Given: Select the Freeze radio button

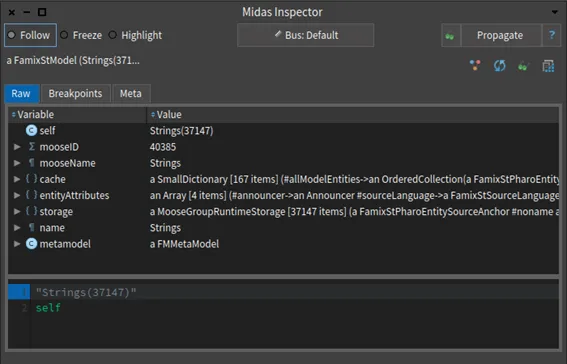Looking at the screenshot, I should 81,35.
